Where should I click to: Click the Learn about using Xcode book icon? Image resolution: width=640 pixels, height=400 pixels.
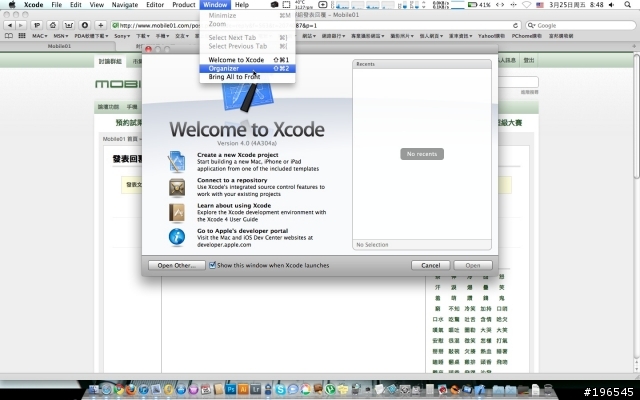[177, 212]
